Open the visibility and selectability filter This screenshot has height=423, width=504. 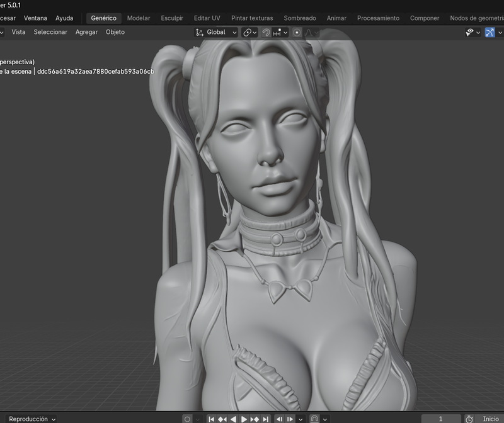470,33
